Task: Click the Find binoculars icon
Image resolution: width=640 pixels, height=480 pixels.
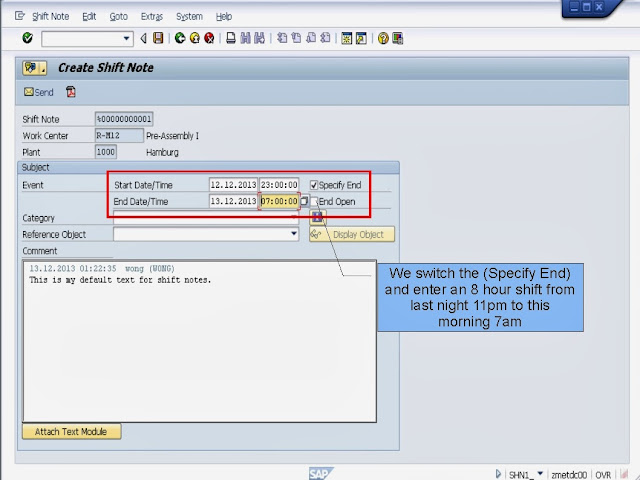Action: click(x=245, y=38)
